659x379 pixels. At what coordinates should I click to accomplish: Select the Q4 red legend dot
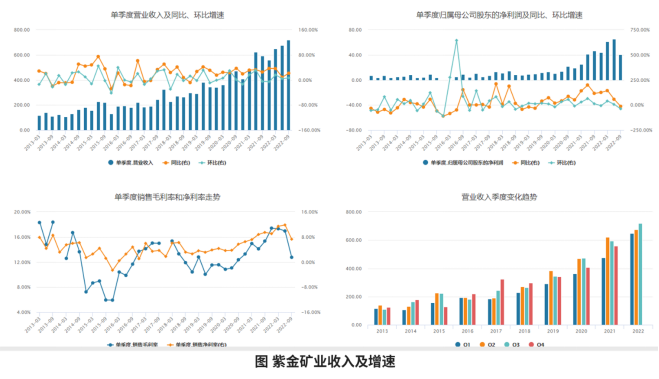tap(531, 345)
